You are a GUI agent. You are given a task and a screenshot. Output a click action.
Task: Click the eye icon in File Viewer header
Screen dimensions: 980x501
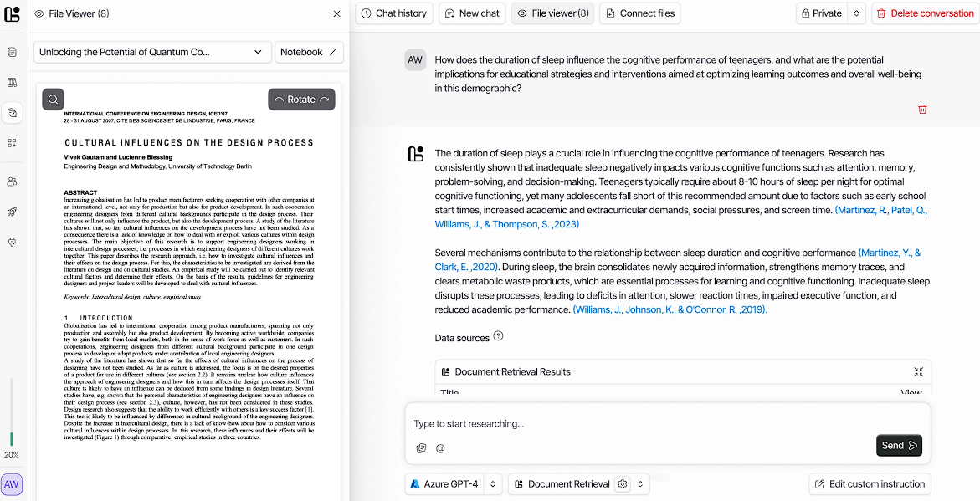[39, 13]
